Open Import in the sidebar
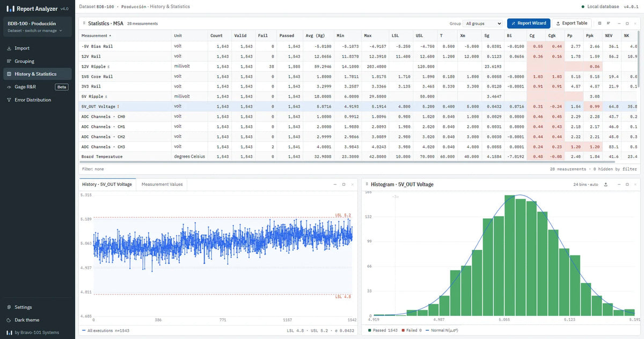644x339 pixels. coord(37,48)
